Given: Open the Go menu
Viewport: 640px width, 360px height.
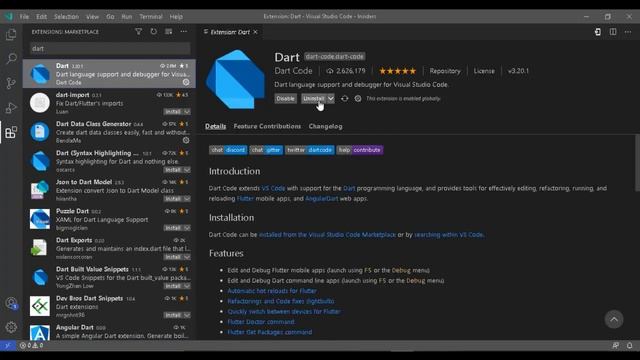Looking at the screenshot, I should (x=110, y=16).
